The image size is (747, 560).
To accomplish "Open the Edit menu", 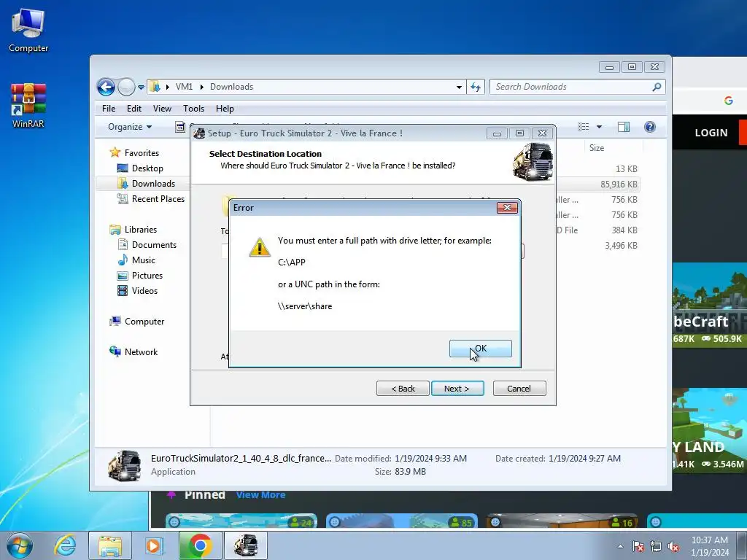I will tap(134, 109).
